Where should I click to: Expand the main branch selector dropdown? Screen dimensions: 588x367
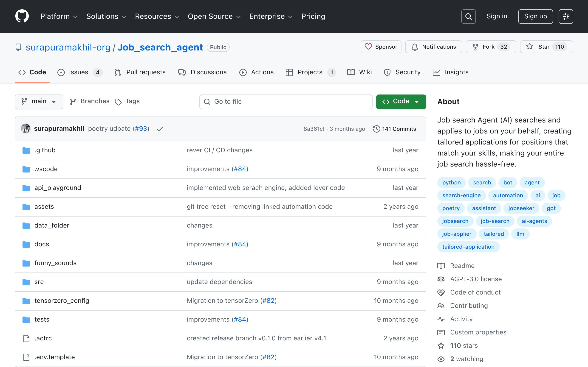click(x=39, y=101)
